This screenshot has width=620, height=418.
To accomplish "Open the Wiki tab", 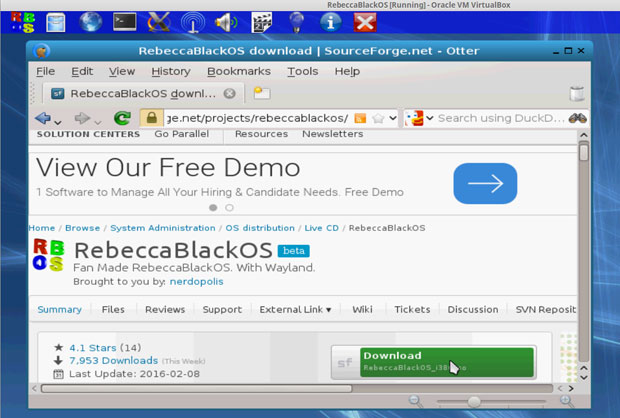I will pyautogui.click(x=362, y=309).
